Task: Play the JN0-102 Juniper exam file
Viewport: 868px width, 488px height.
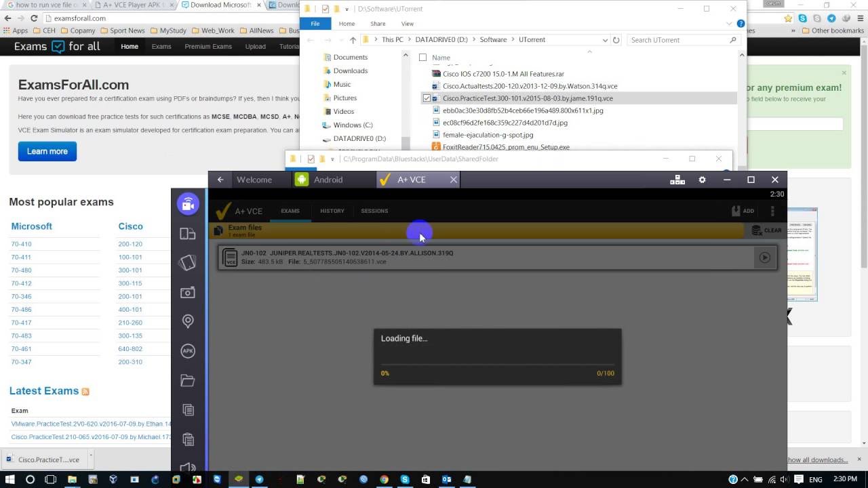Action: [x=765, y=258]
